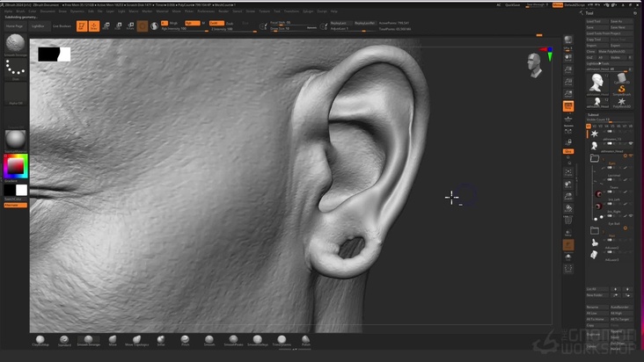Open the Alpha menu
This screenshot has width=644, height=362.
click(8, 11)
